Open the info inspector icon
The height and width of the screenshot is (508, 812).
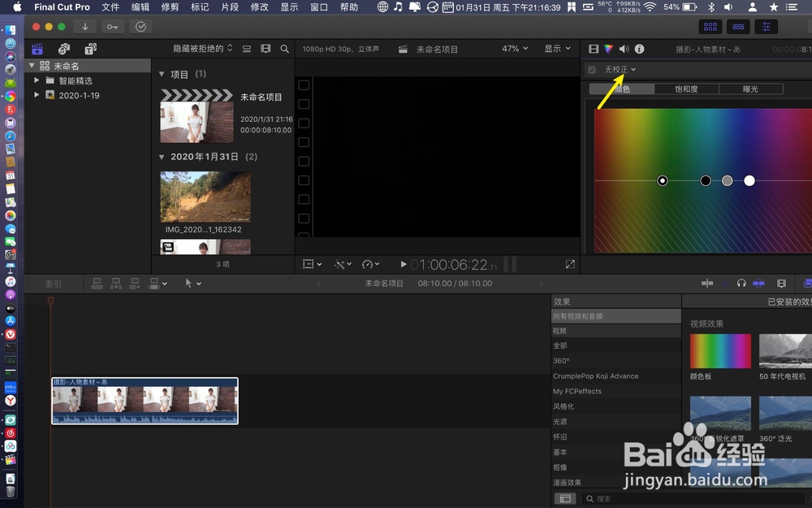click(640, 49)
